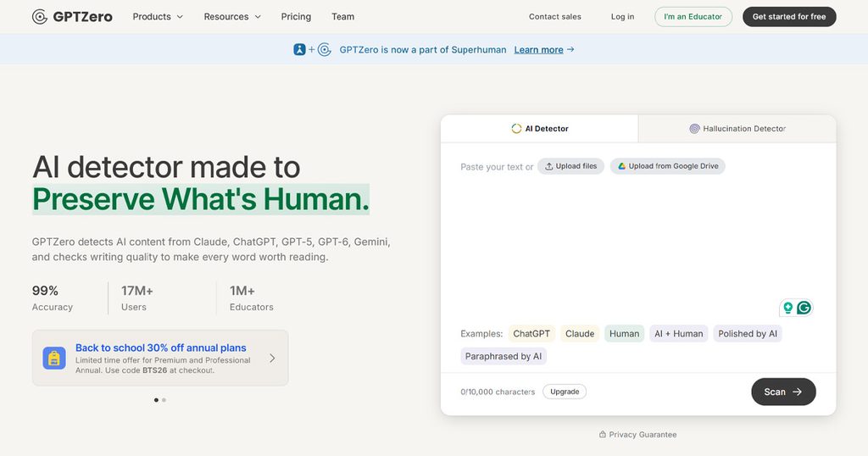Open the Team page
868x456 pixels.
point(342,17)
